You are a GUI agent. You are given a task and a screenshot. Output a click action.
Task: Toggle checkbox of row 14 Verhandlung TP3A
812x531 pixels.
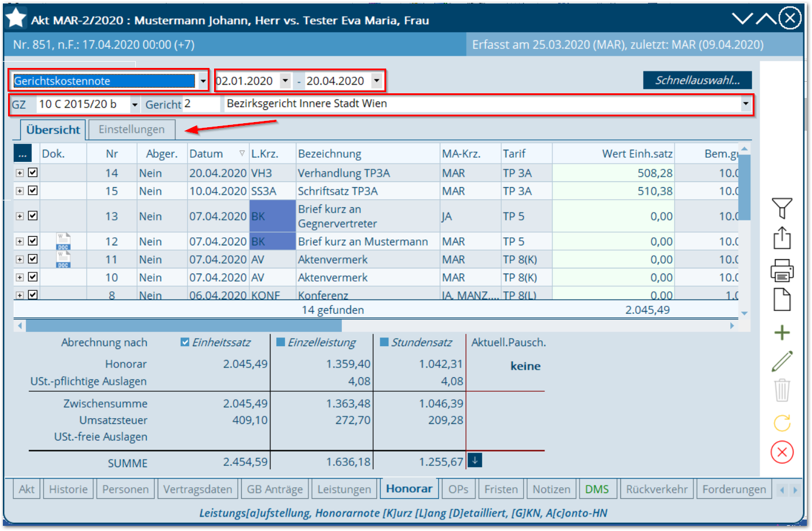click(33, 172)
